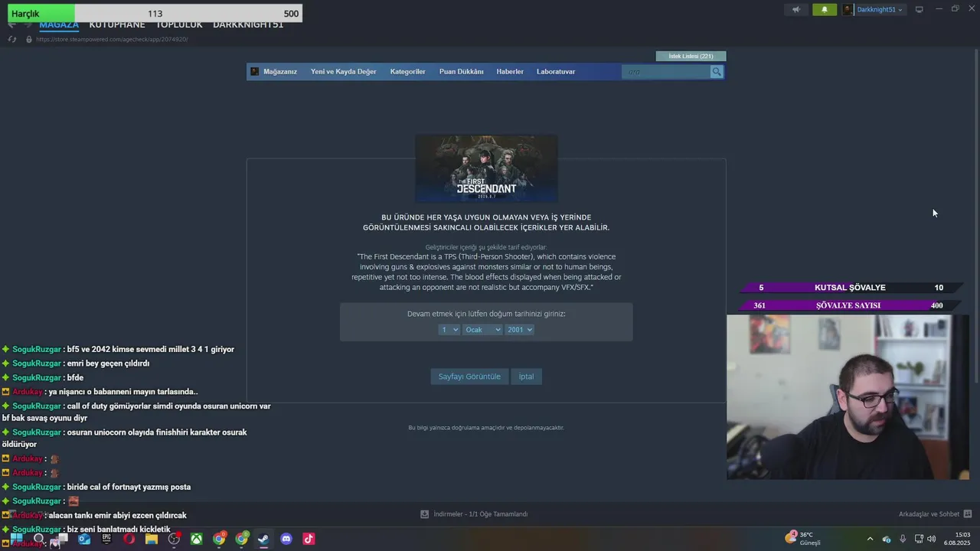Click the KUTSAL ŞÖVALYE goal bar
This screenshot has height=551, width=980.
(x=850, y=288)
